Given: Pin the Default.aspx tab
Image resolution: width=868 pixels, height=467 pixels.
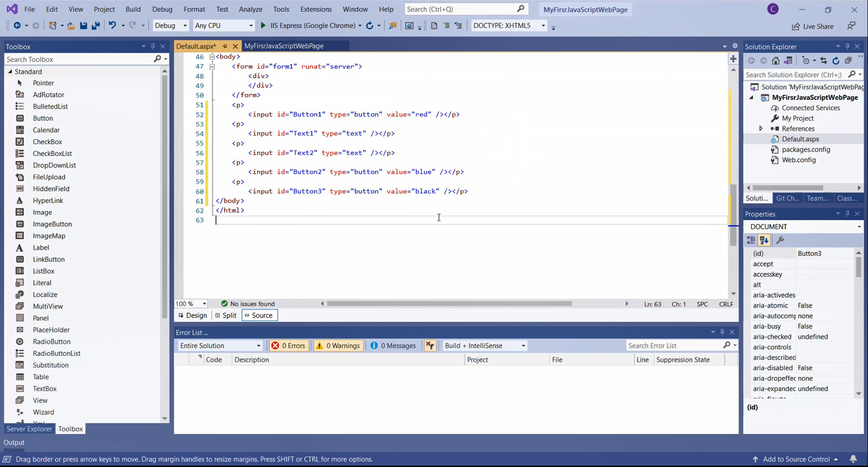Looking at the screenshot, I should coord(224,46).
